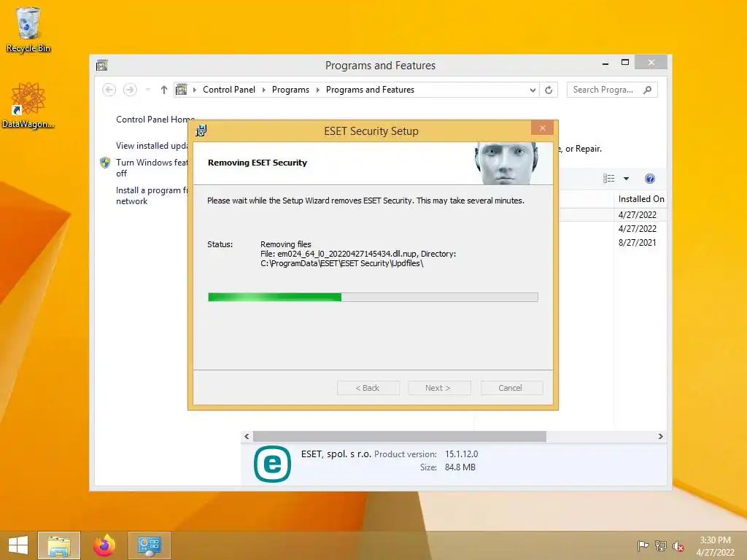The image size is (747, 560).
Task: Expand the arrow after Control Panel breadcrumb
Action: (x=264, y=90)
